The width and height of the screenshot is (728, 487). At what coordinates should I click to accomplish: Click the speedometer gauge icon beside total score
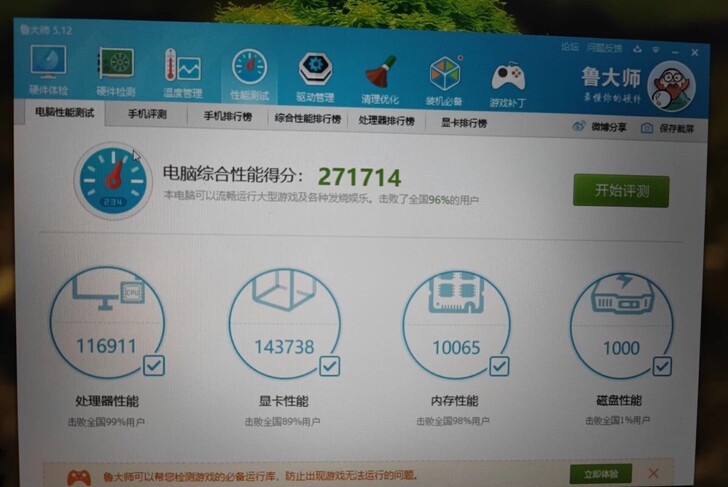(112, 180)
